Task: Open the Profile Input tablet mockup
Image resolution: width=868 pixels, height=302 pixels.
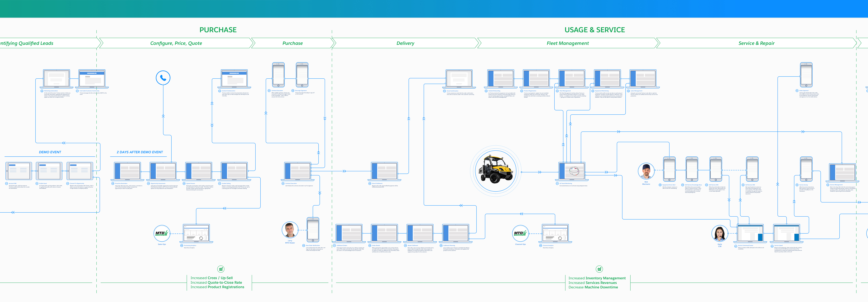Action: tap(49, 171)
